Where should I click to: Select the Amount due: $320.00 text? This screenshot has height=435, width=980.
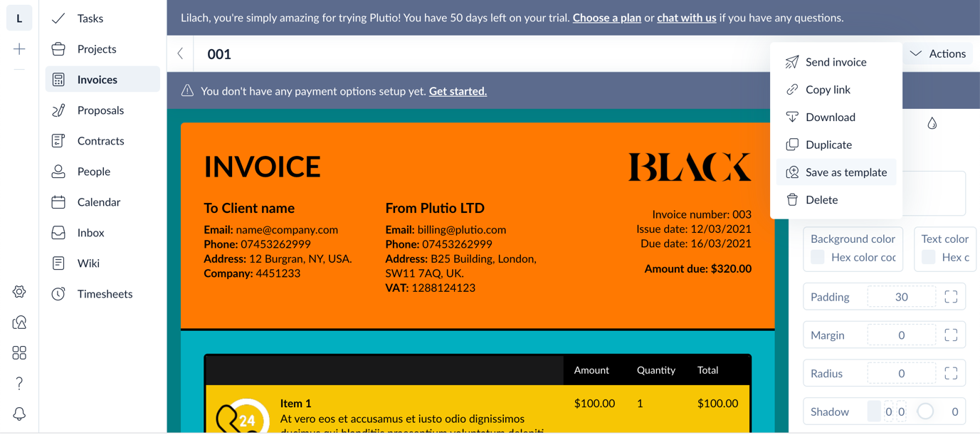tap(697, 269)
